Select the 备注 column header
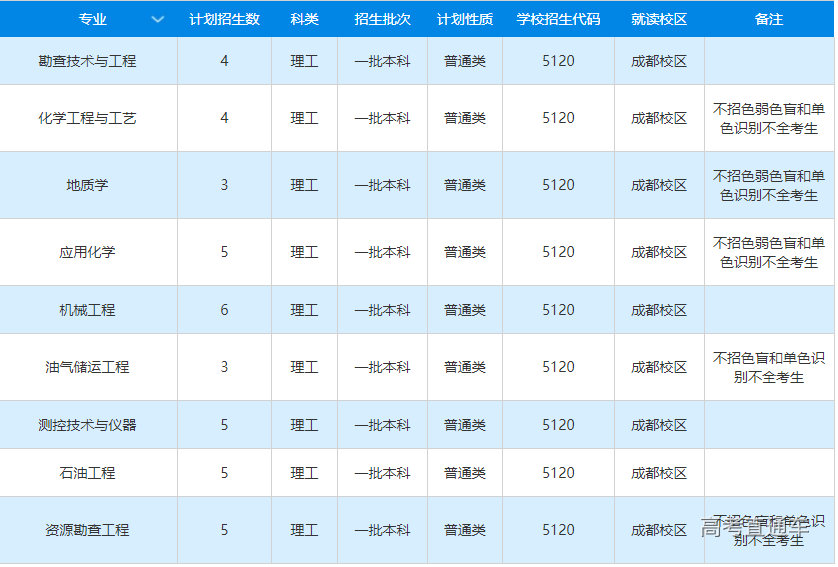The width and height of the screenshot is (838, 567). (x=769, y=19)
